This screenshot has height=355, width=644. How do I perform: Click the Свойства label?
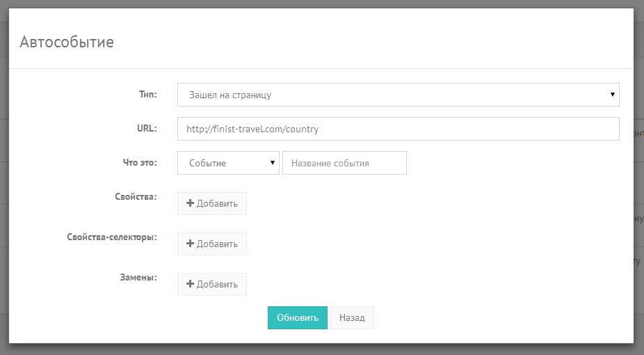pyautogui.click(x=136, y=196)
